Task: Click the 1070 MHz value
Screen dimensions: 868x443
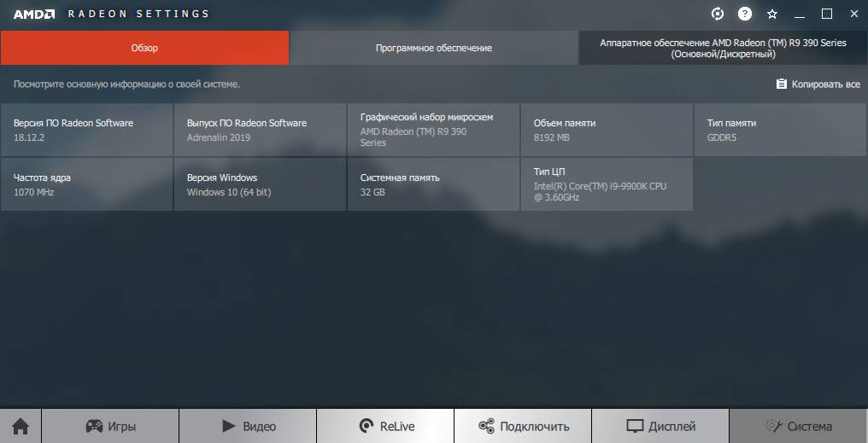Action: pos(33,192)
